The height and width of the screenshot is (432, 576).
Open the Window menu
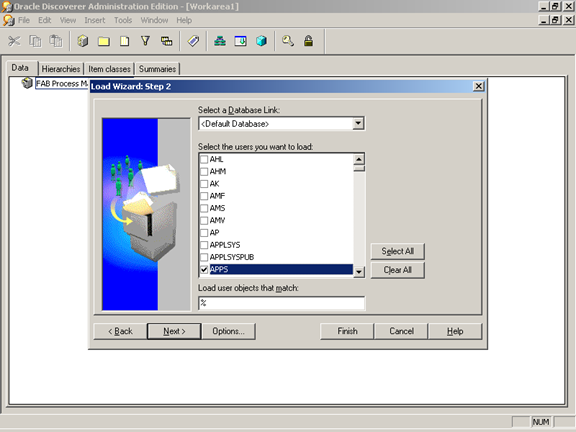click(154, 20)
